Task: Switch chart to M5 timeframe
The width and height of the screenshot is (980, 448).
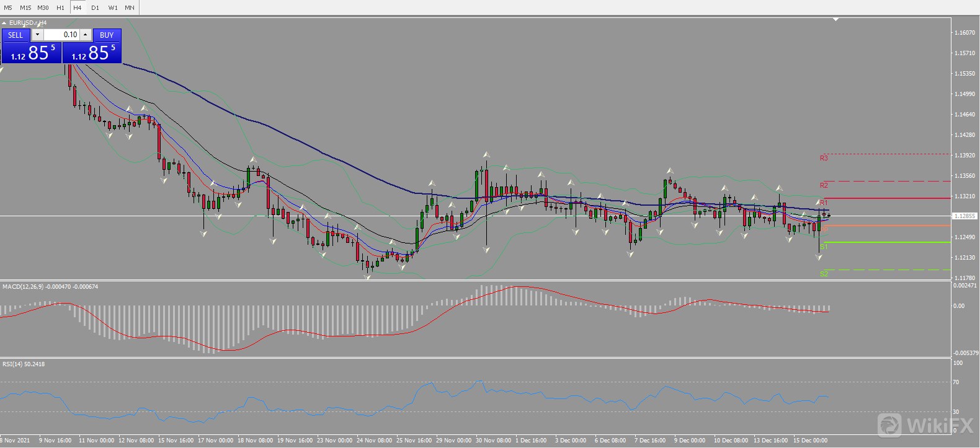Action: (x=8, y=7)
